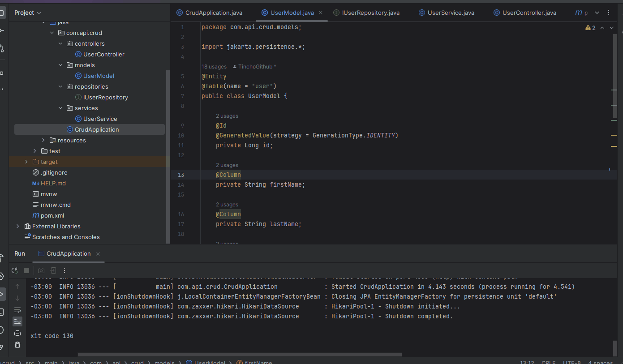
Task: Expand the target folder
Action: [26, 162]
